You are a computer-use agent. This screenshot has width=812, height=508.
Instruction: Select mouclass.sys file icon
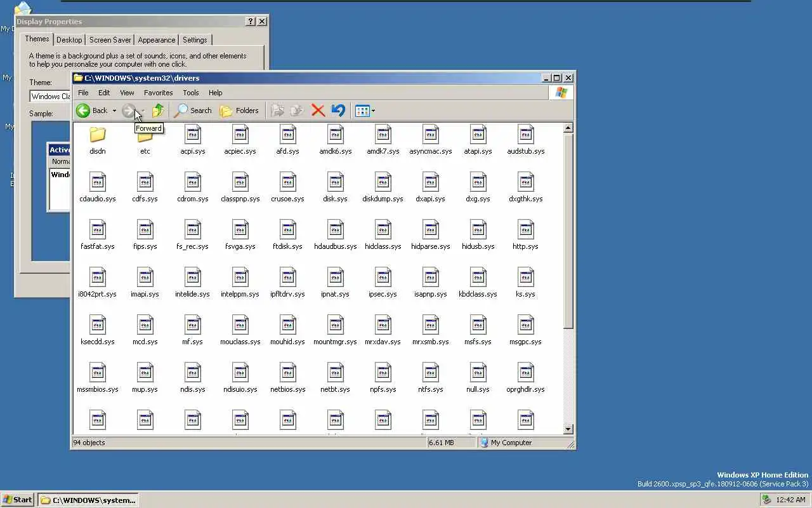coord(240,325)
